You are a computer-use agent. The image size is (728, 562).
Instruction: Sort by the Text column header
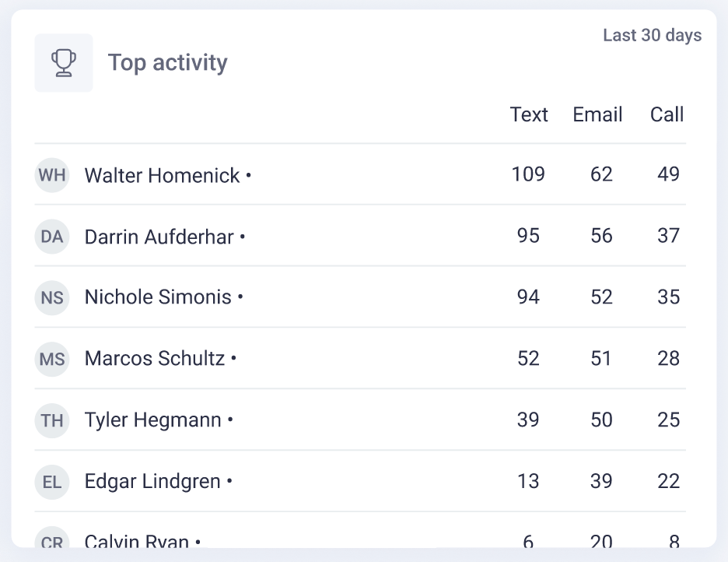[x=529, y=114]
